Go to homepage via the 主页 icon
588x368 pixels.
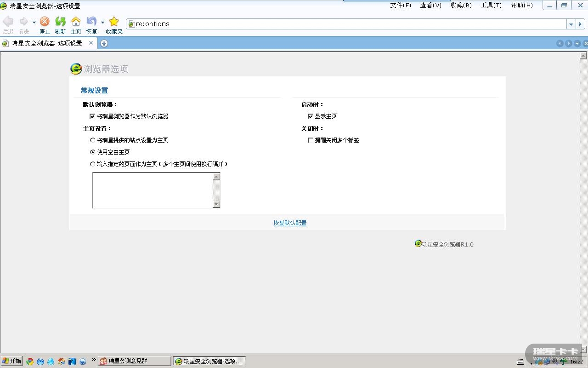point(76,22)
